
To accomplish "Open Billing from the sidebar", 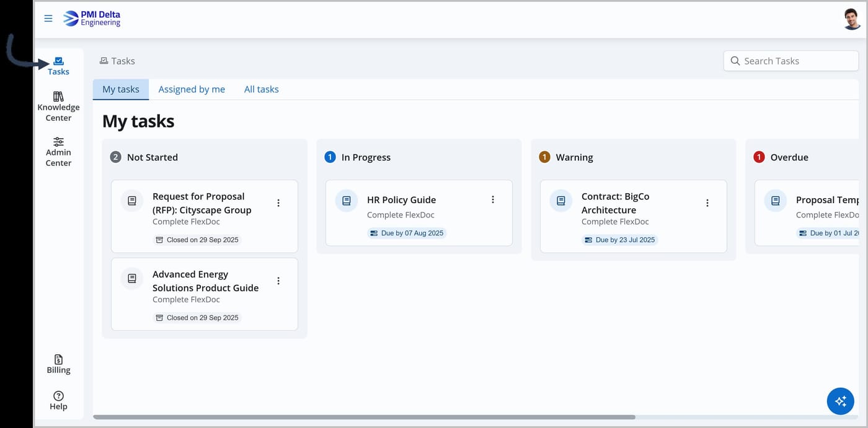I will point(58,364).
